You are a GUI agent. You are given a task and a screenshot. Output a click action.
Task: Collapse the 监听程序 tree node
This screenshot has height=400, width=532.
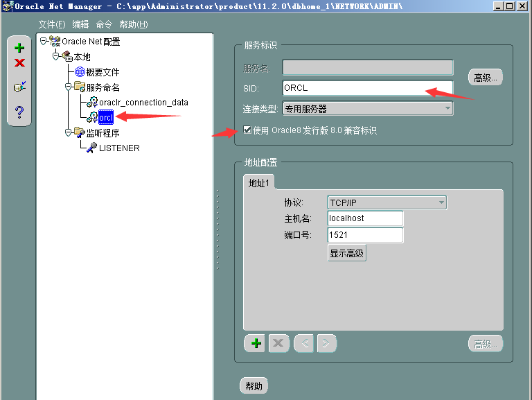point(68,132)
